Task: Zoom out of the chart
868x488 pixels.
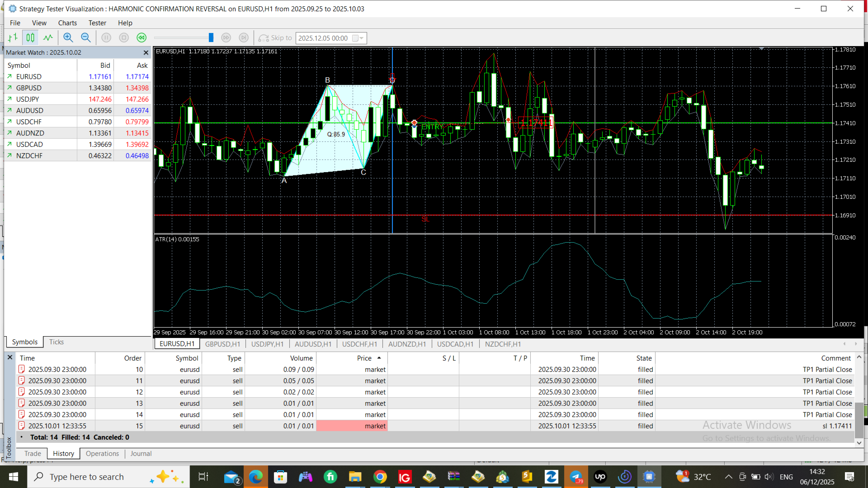Action: (x=85, y=38)
